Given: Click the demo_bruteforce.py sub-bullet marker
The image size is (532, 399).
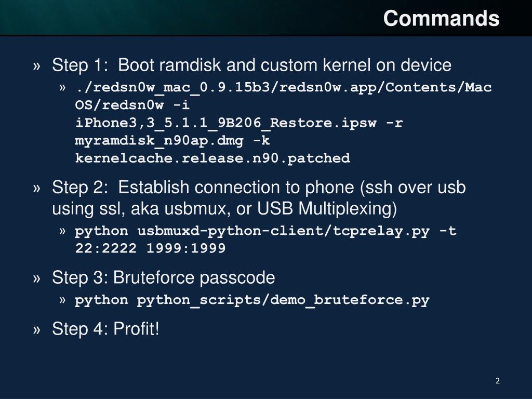Looking at the screenshot, I should (x=62, y=300).
